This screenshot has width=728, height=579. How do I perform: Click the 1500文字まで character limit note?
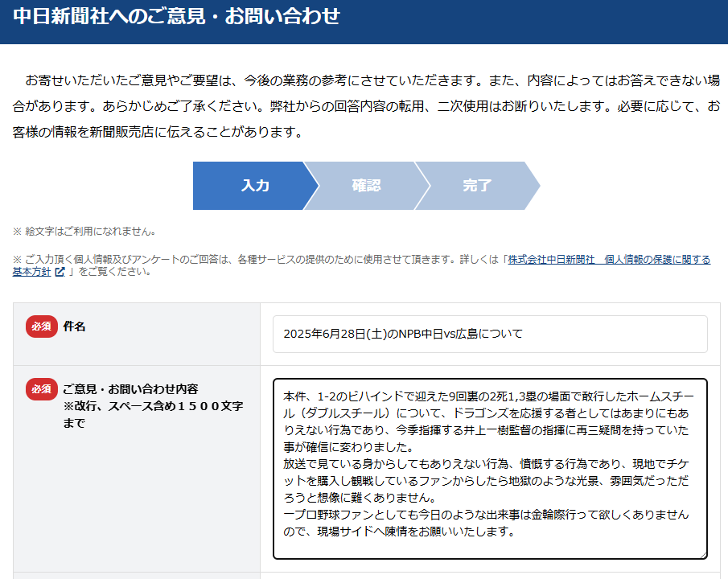click(x=153, y=414)
